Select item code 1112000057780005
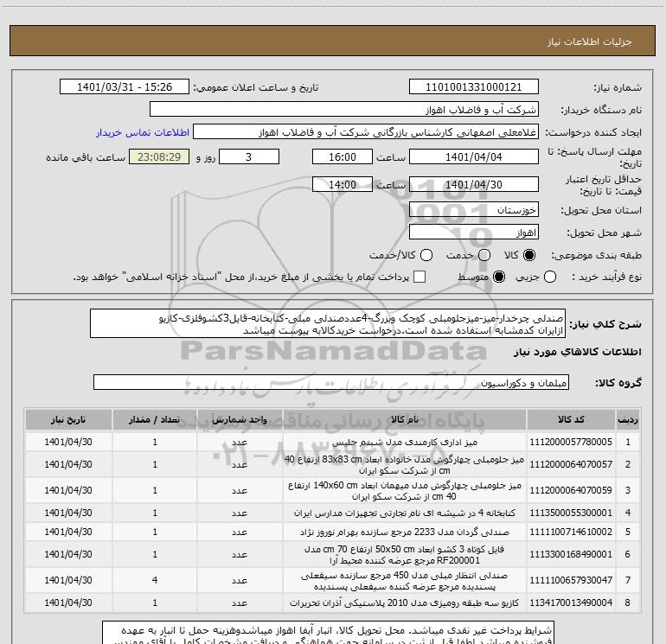Image resolution: width=666 pixels, height=644 pixels. point(571,442)
